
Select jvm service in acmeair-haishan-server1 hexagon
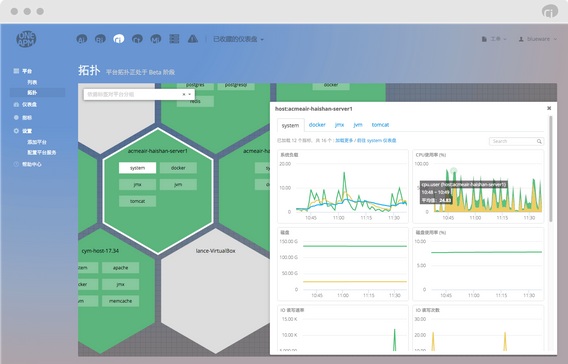(178, 184)
